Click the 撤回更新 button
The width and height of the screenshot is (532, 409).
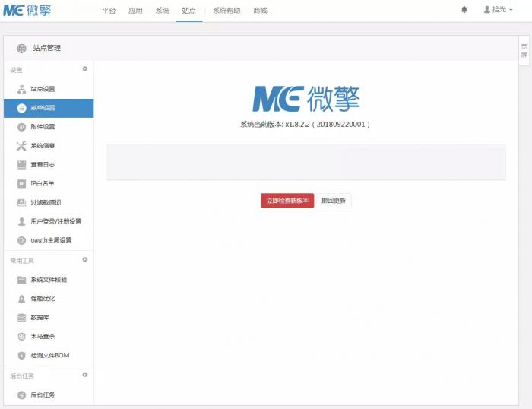point(333,201)
